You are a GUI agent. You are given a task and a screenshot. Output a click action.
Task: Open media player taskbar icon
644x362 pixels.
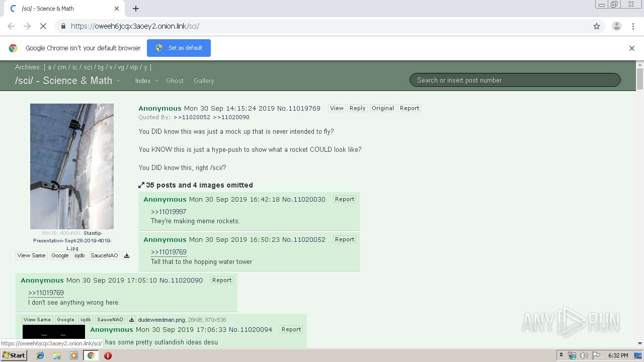click(x=74, y=355)
